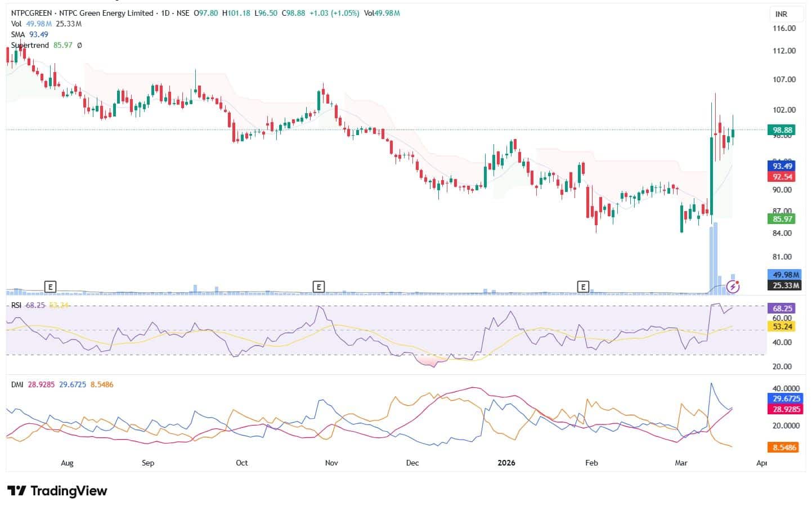Click the Aug label on time axis
812x510 pixels.
coord(67,463)
